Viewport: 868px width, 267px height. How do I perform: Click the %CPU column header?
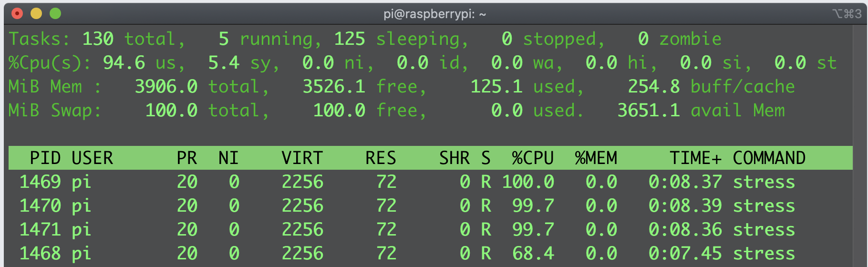pyautogui.click(x=532, y=158)
